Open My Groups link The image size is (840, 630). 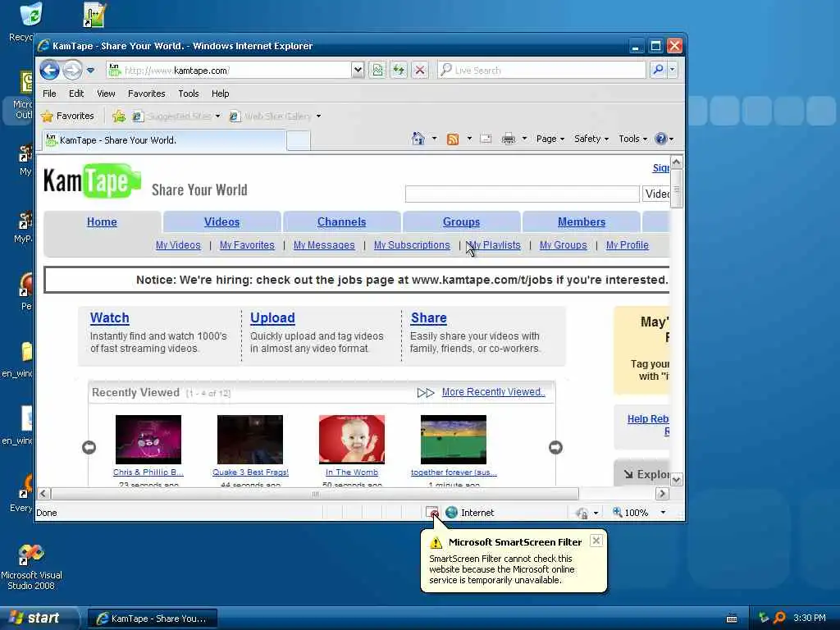[563, 244]
